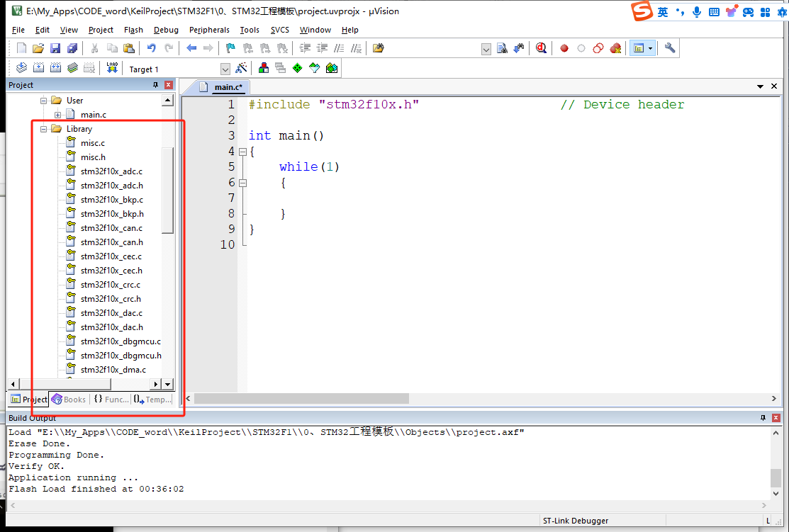The height and width of the screenshot is (532, 789).
Task: Collapse the User folder
Action: [44, 101]
